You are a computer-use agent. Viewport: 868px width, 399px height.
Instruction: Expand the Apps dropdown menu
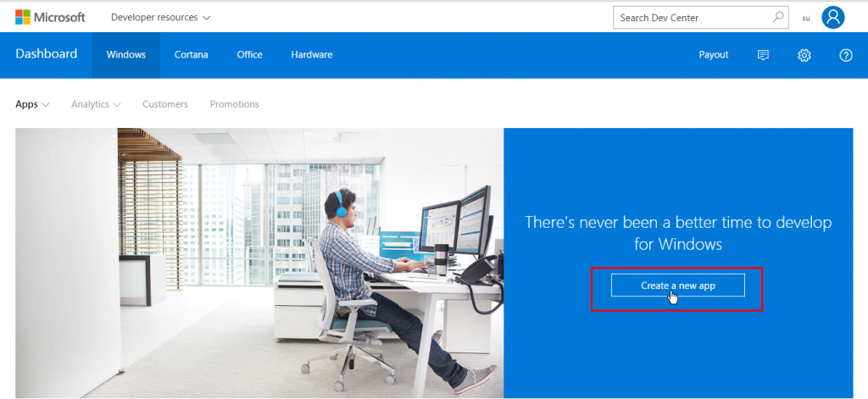point(33,104)
